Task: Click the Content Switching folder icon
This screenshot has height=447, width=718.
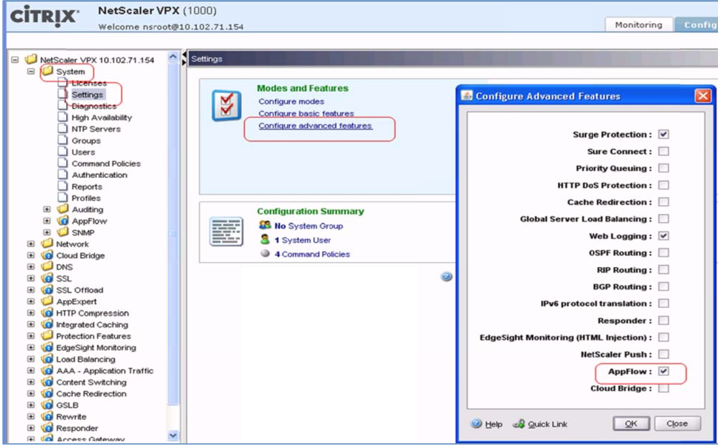Action: coord(47,382)
